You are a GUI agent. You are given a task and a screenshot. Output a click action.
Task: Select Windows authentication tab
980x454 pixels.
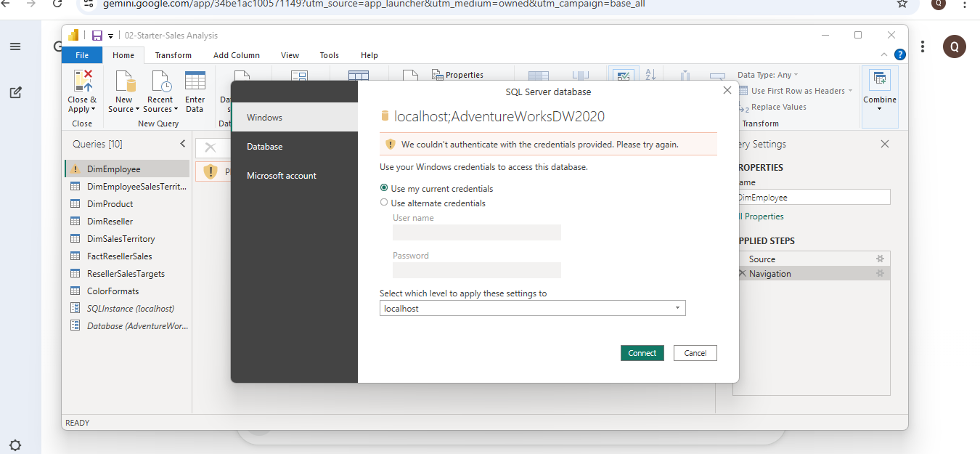[x=294, y=117]
